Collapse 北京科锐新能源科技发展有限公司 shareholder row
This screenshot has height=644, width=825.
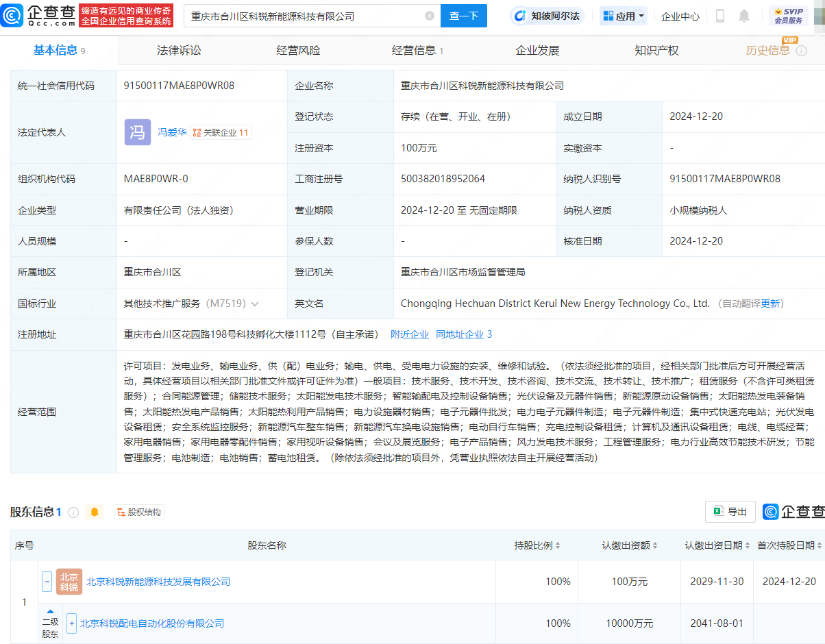coord(47,582)
